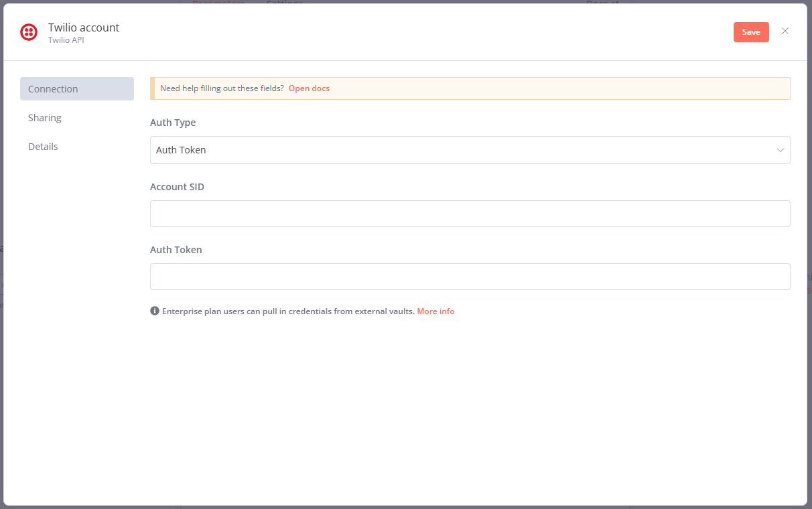Focus the Auth Token input field

click(470, 276)
